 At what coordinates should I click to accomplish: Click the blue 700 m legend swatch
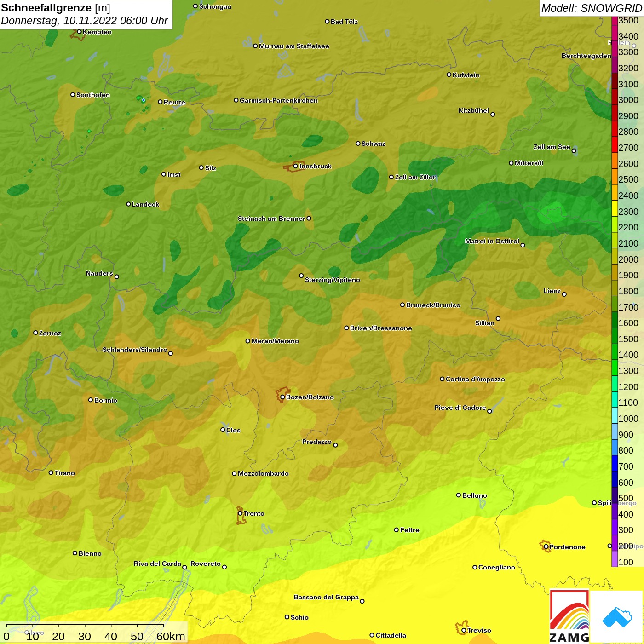click(x=615, y=463)
